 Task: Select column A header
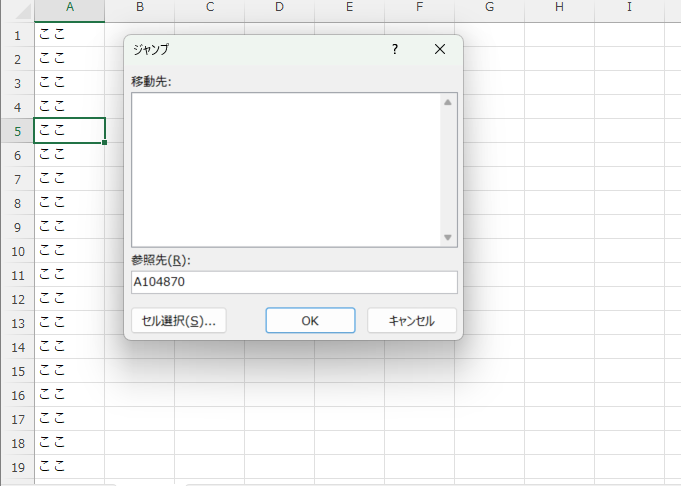[69, 8]
